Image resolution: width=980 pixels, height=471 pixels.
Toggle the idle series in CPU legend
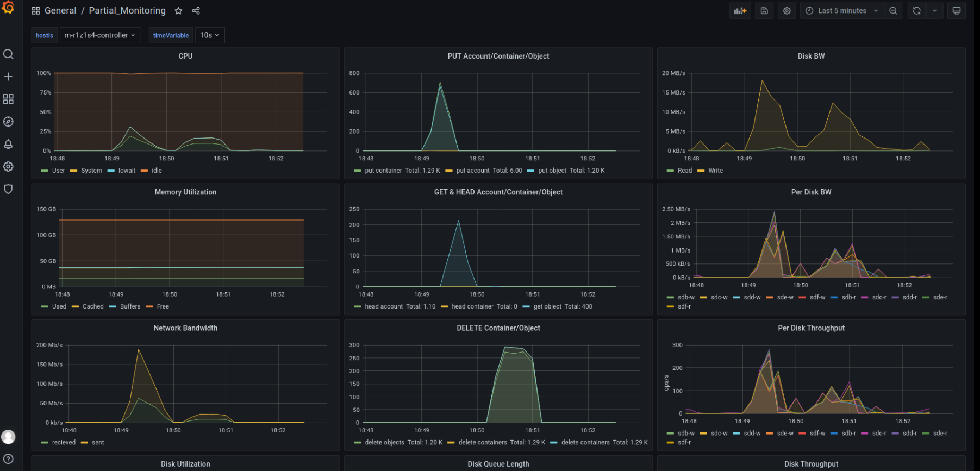pos(157,171)
